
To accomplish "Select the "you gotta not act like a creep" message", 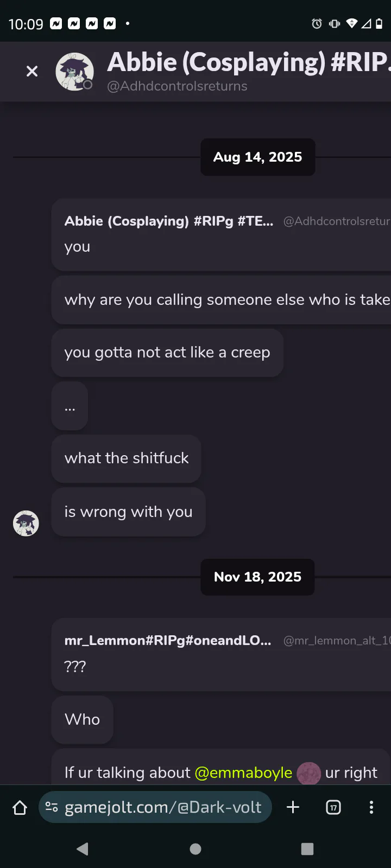I will (x=167, y=353).
